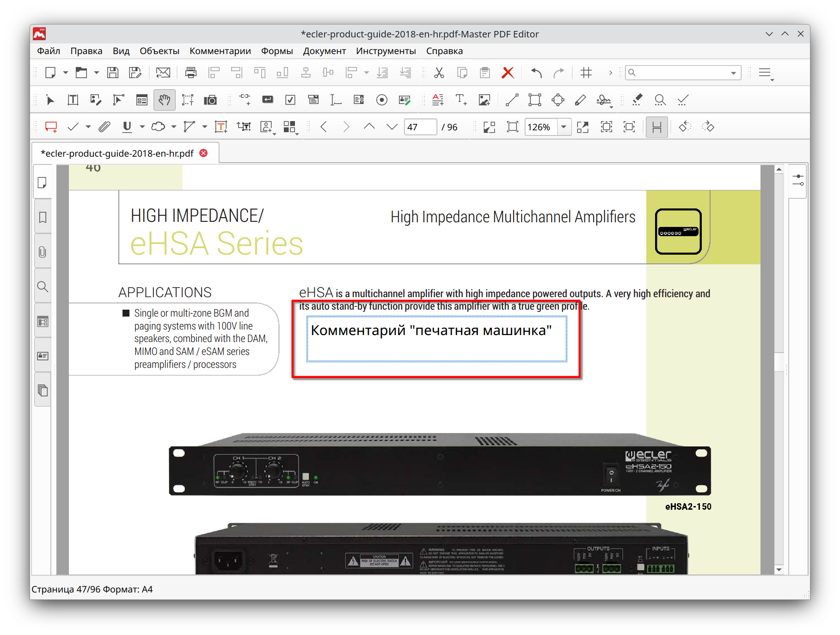Expand the alignment options dropdown arrow

[x=367, y=73]
